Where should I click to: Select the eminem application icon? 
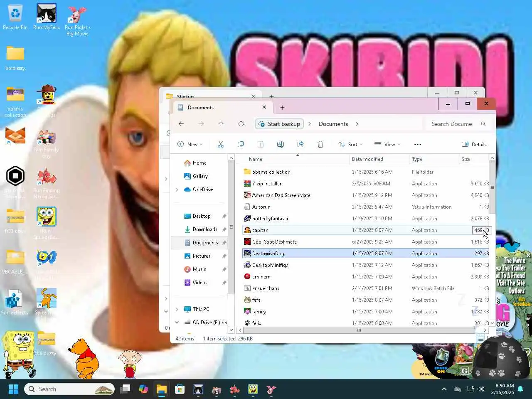click(x=247, y=276)
